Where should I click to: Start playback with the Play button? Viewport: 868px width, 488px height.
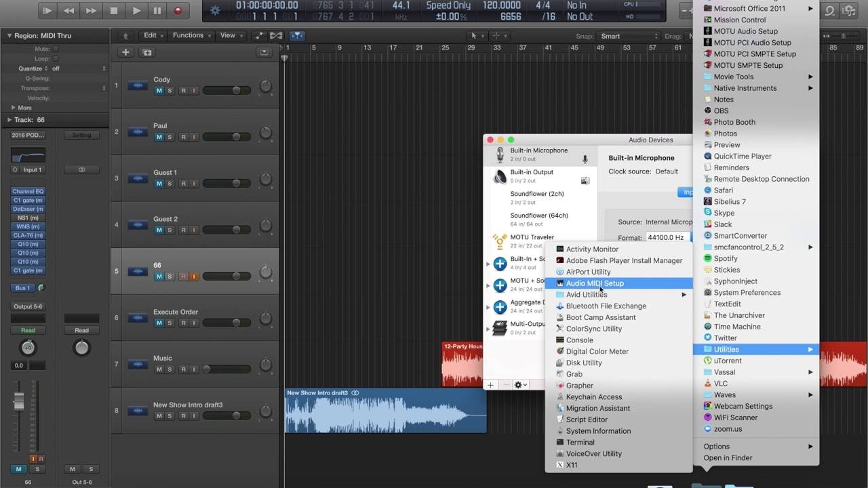coord(136,10)
